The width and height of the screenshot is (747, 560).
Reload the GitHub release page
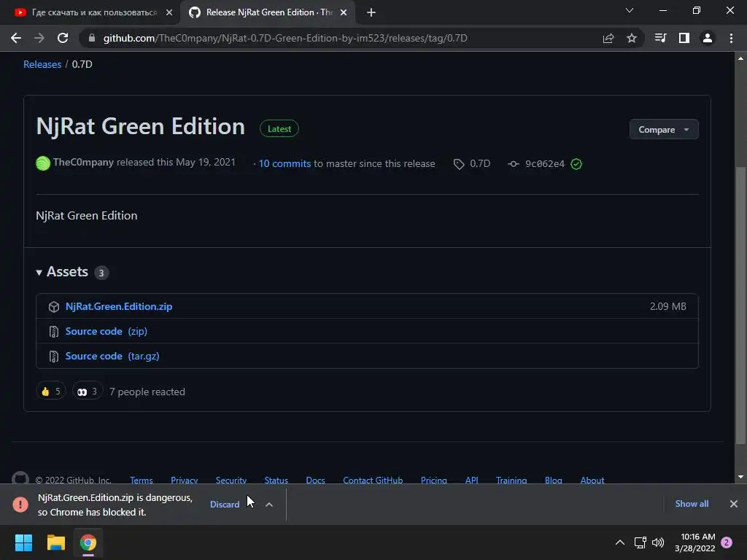click(63, 38)
